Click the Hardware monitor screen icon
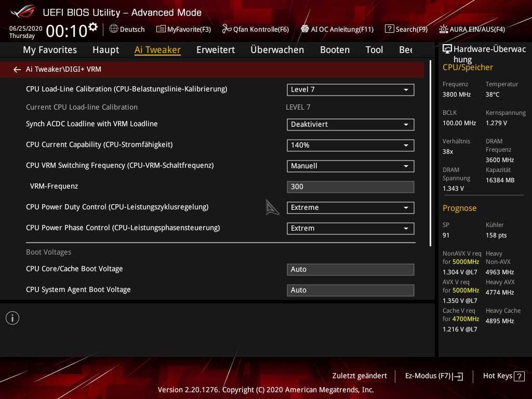This screenshot has width=532, height=399. pyautogui.click(x=447, y=49)
